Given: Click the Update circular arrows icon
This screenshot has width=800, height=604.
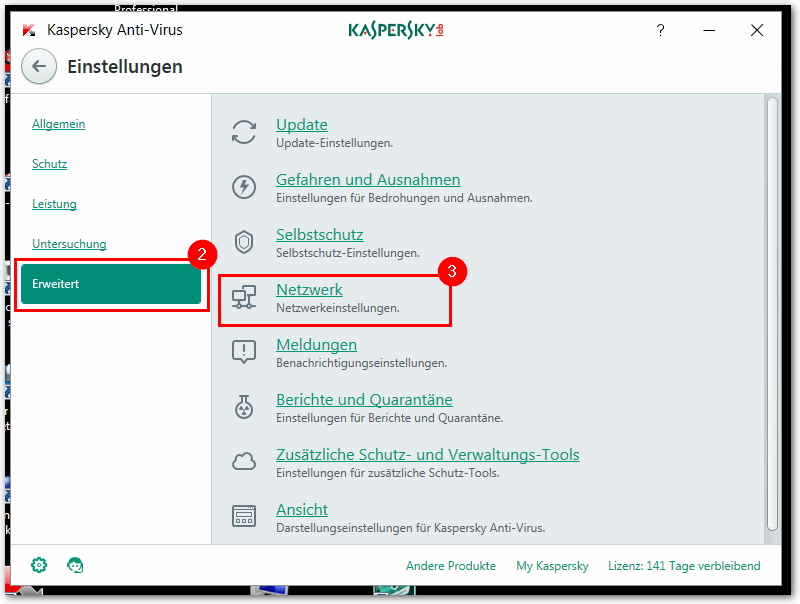Looking at the screenshot, I should tap(244, 132).
